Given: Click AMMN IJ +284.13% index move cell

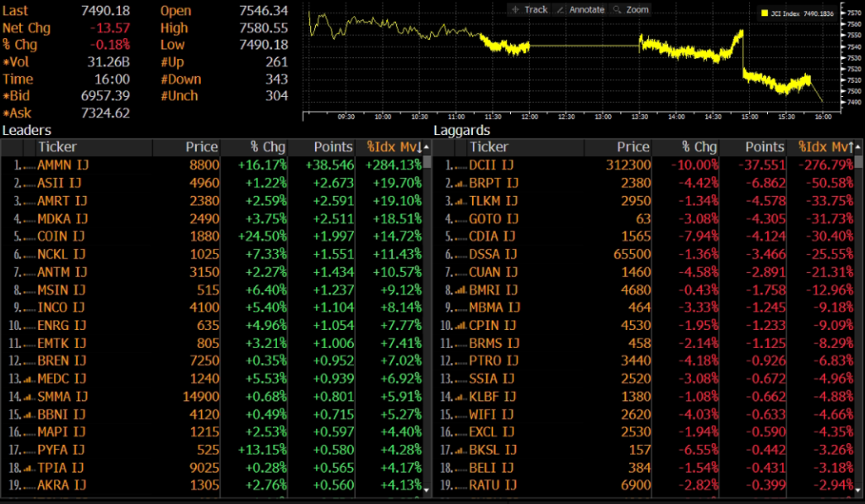Looking at the screenshot, I should pyautogui.click(x=393, y=165).
